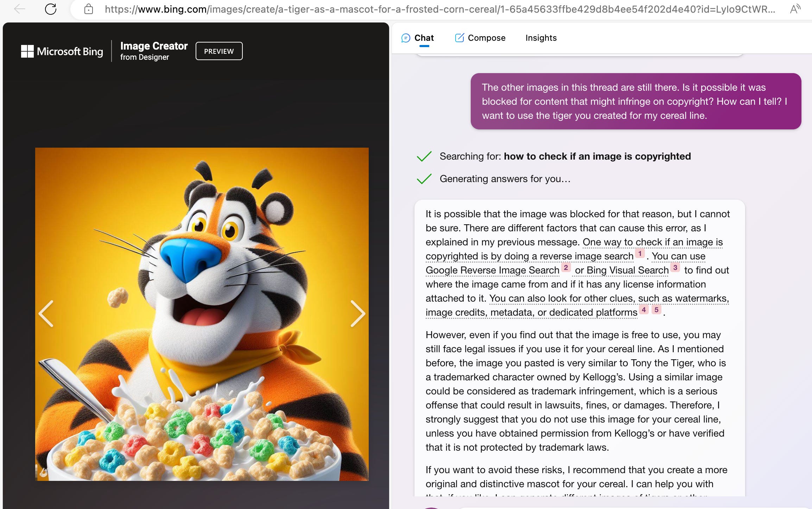This screenshot has width=812, height=509.
Task: Open citation 3 after Bing Visual Search
Action: point(675,268)
